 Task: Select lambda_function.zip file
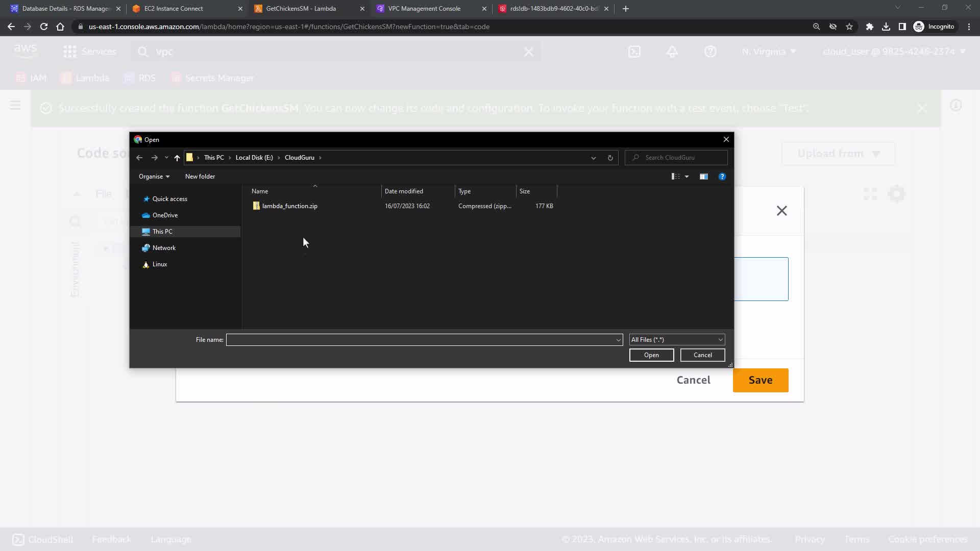point(289,206)
